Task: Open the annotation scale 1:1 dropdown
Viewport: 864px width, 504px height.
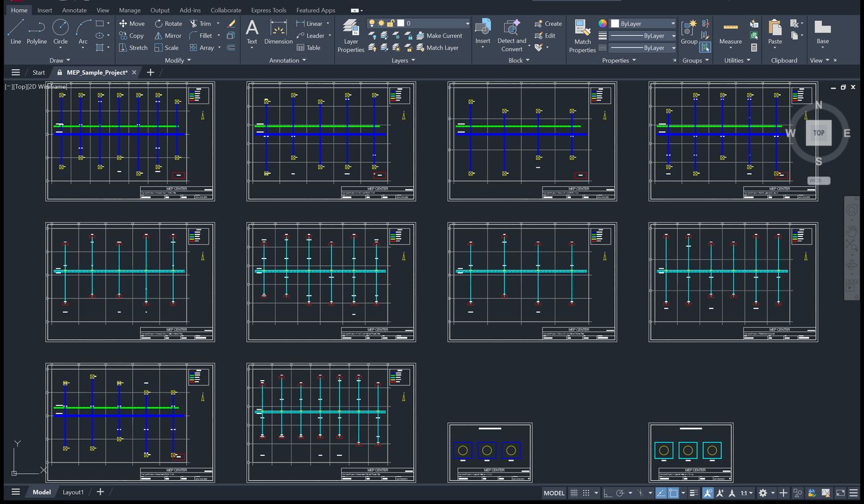Action: point(747,493)
